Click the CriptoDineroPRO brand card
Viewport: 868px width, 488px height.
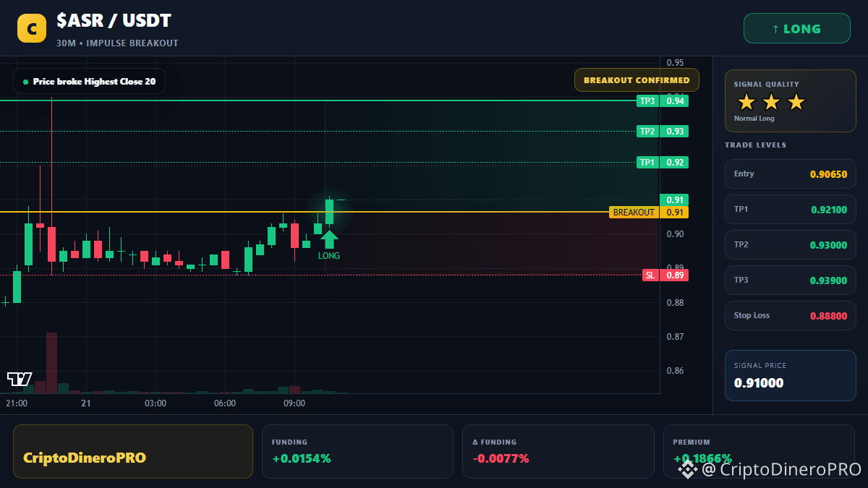pos(133,451)
